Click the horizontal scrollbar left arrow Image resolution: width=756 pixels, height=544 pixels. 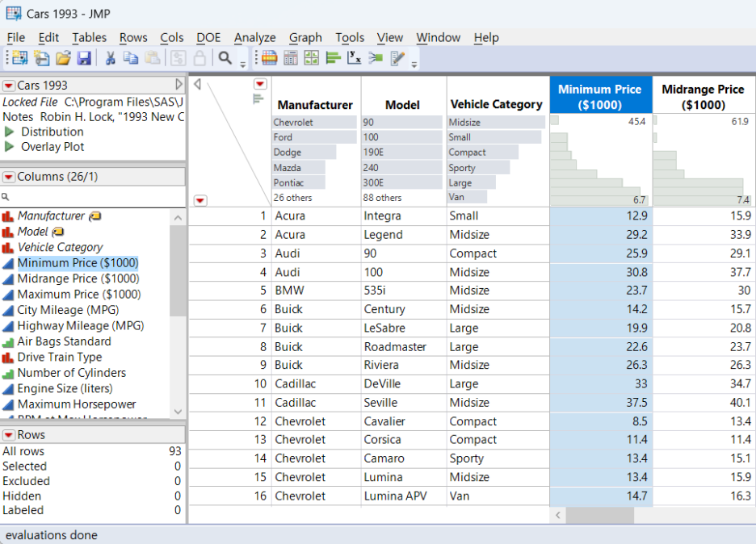coord(558,515)
